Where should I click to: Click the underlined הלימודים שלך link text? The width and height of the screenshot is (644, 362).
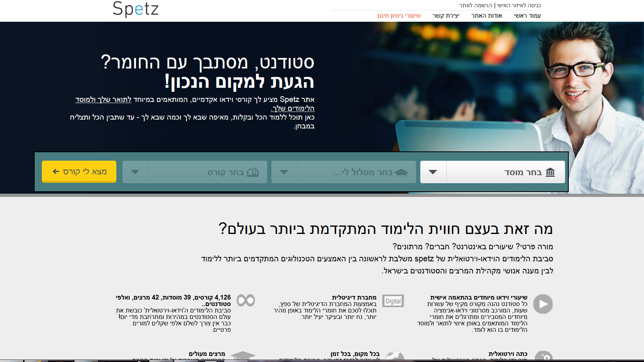(293, 108)
